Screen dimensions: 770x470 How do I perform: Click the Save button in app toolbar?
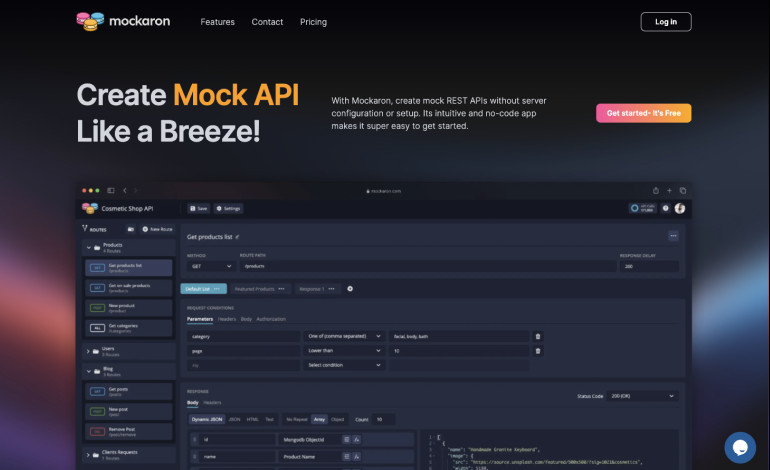(x=198, y=209)
